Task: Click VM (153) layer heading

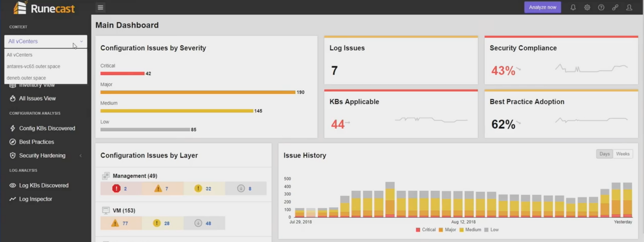Action: [124, 210]
